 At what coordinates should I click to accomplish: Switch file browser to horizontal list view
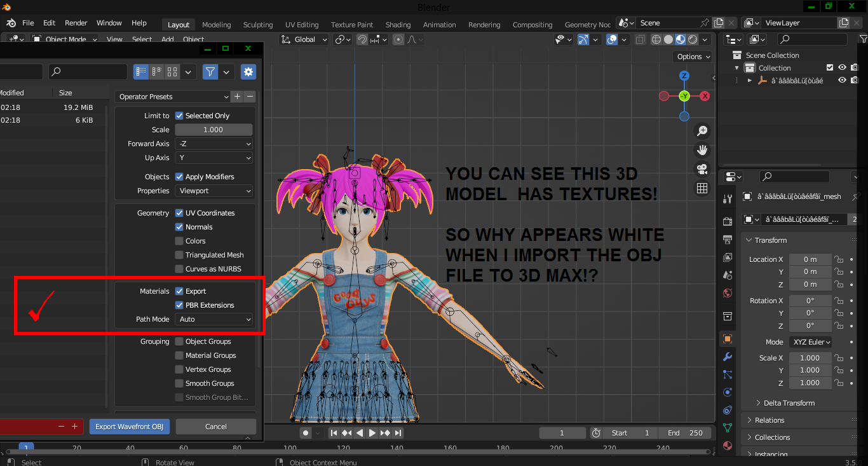pyautogui.click(x=156, y=72)
